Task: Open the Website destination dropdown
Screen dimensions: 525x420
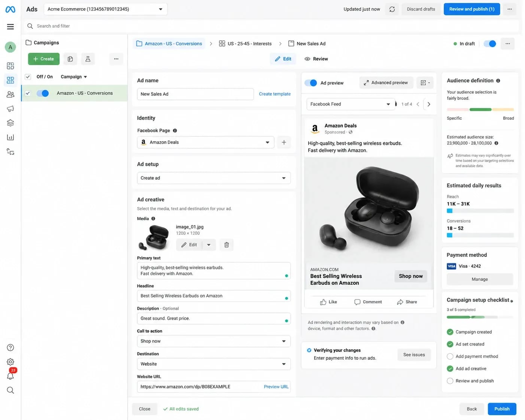Action: click(x=214, y=364)
